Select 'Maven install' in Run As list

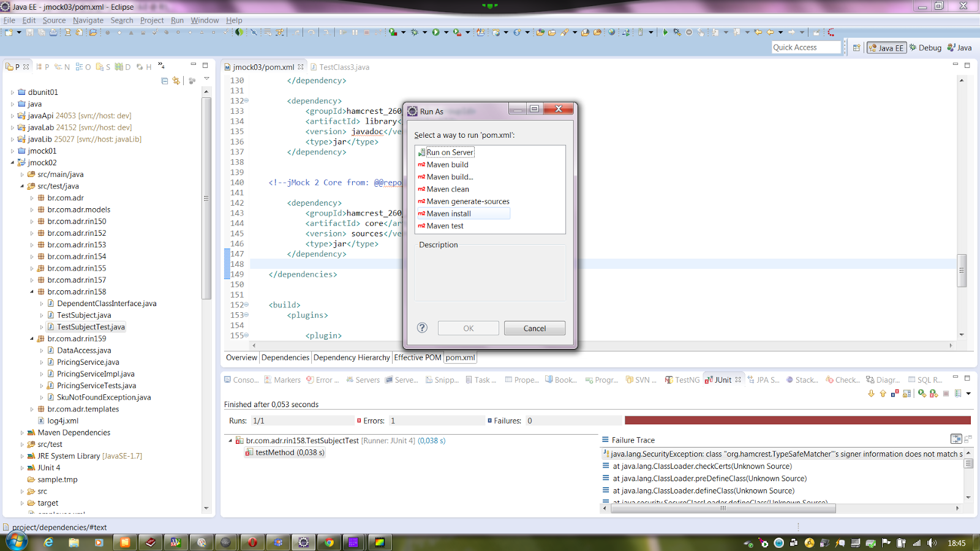click(462, 214)
